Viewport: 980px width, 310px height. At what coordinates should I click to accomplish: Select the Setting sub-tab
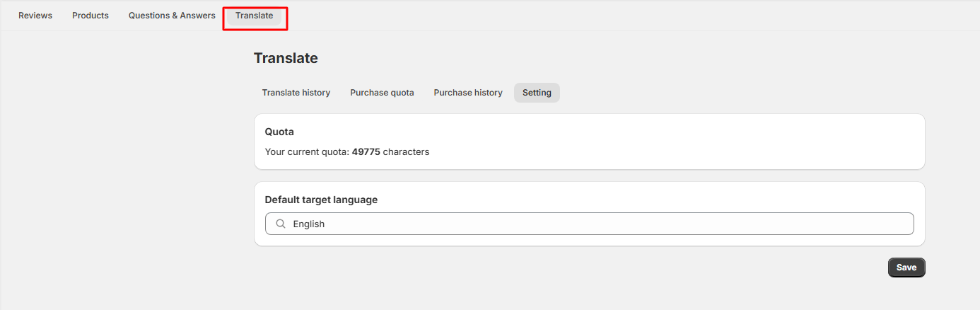tap(537, 93)
